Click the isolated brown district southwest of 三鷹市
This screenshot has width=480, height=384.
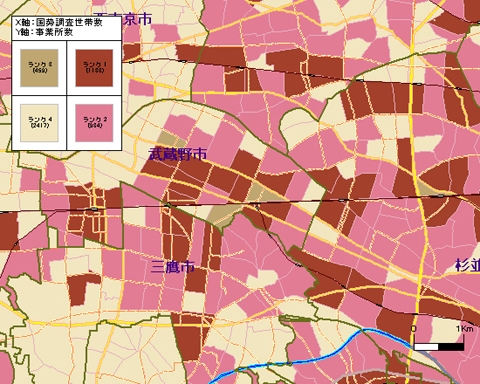[82, 289]
